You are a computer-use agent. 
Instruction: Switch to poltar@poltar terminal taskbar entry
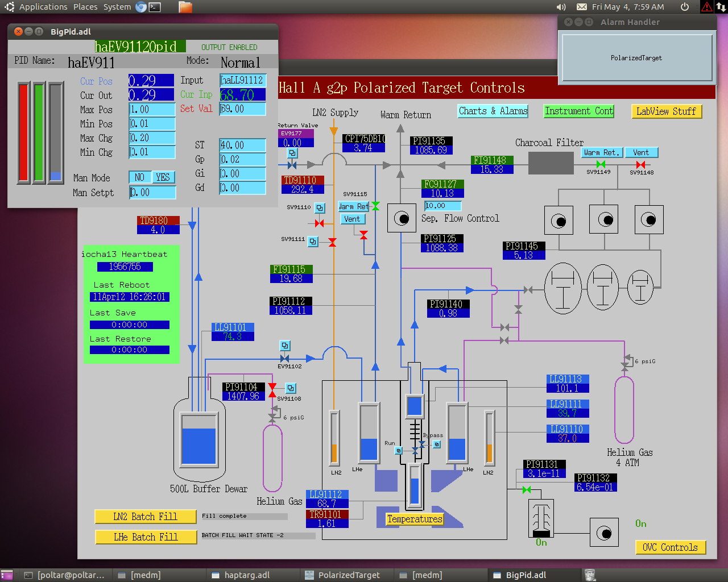point(65,575)
